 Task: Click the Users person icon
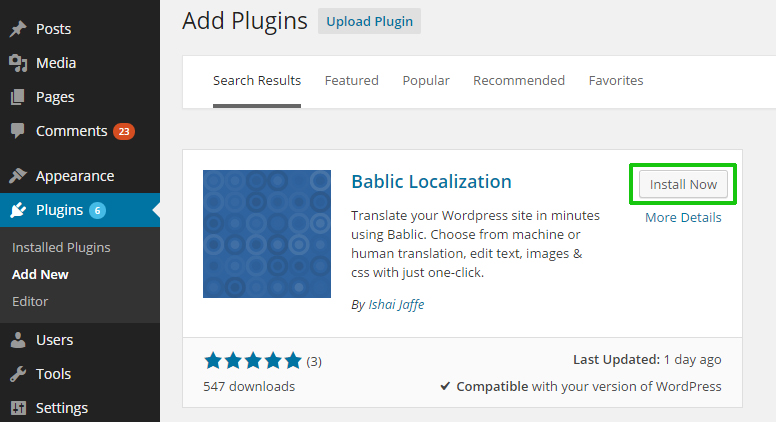point(18,340)
